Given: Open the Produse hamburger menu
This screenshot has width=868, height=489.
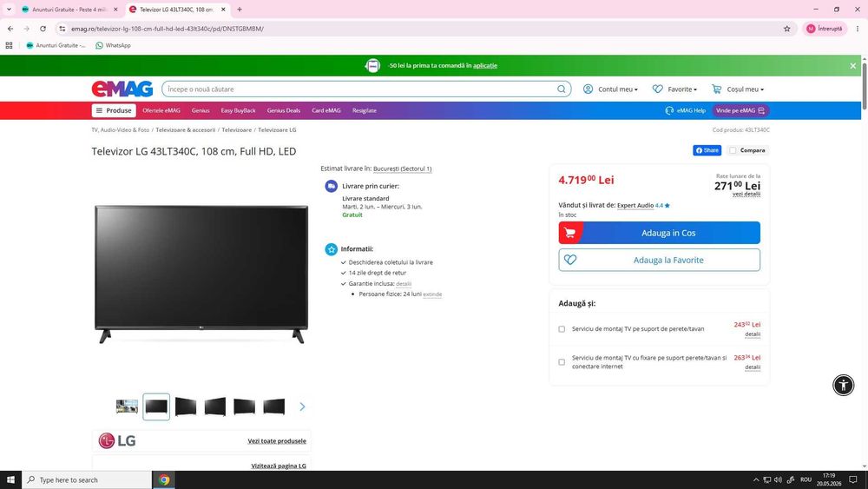Looking at the screenshot, I should tap(114, 110).
